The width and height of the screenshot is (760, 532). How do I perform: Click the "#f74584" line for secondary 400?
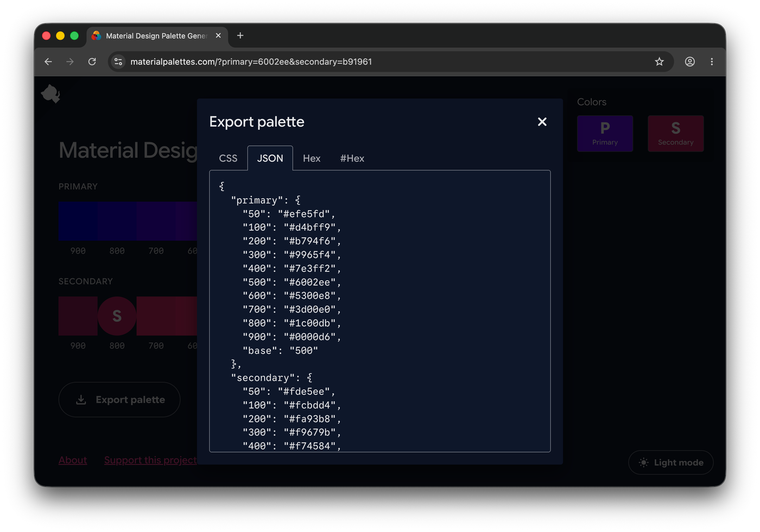(x=292, y=446)
